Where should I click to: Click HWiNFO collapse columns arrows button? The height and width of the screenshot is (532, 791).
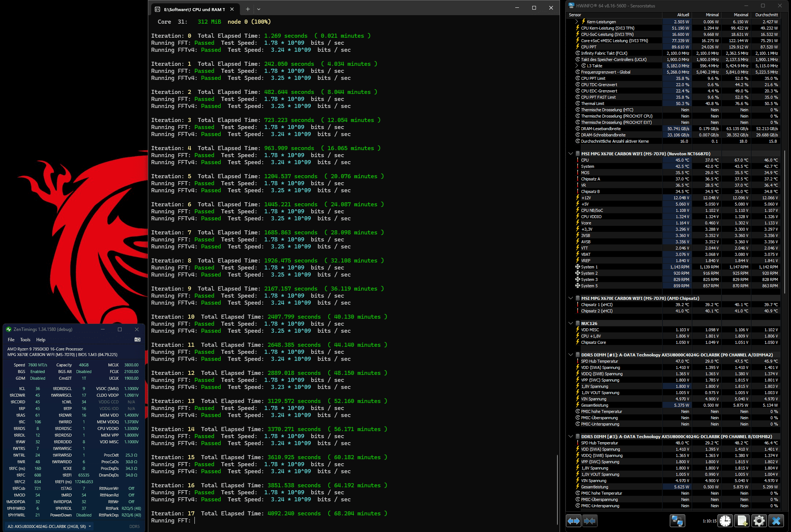tap(590, 521)
